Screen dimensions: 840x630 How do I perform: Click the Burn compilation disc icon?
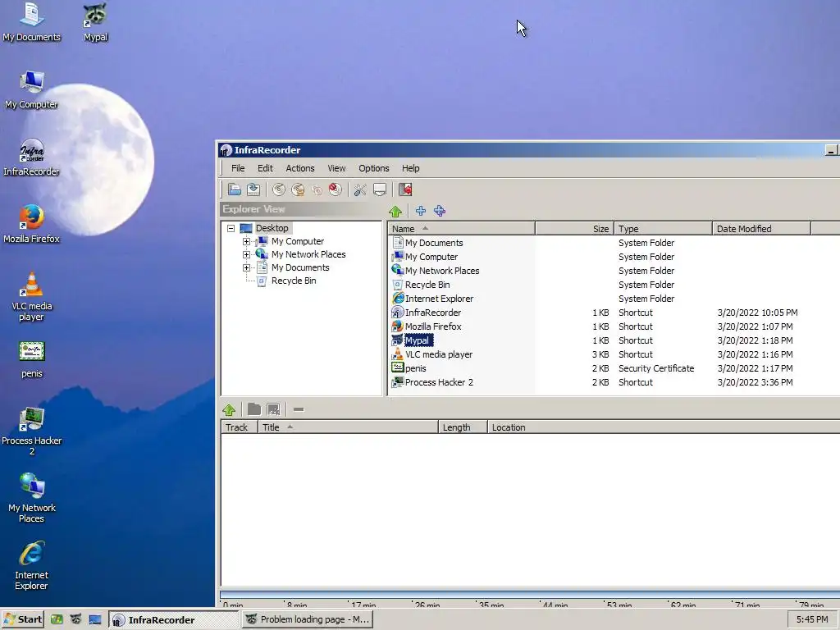pos(279,189)
